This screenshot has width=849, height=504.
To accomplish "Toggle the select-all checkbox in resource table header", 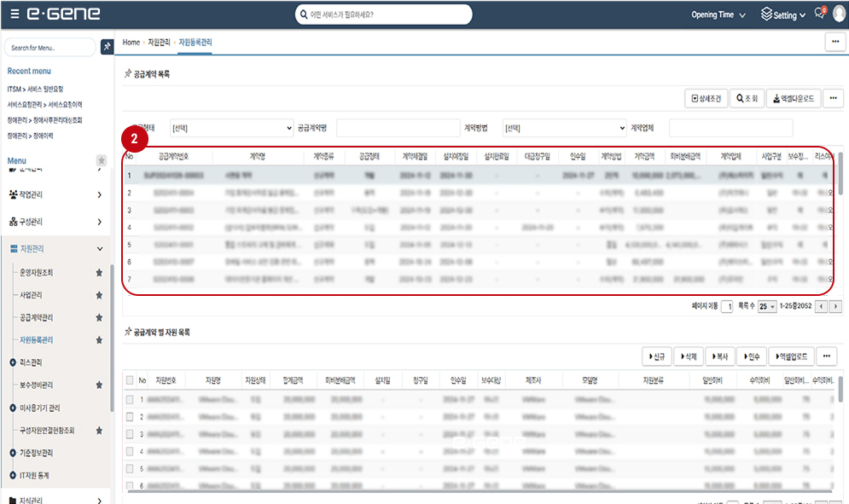I will click(x=130, y=380).
